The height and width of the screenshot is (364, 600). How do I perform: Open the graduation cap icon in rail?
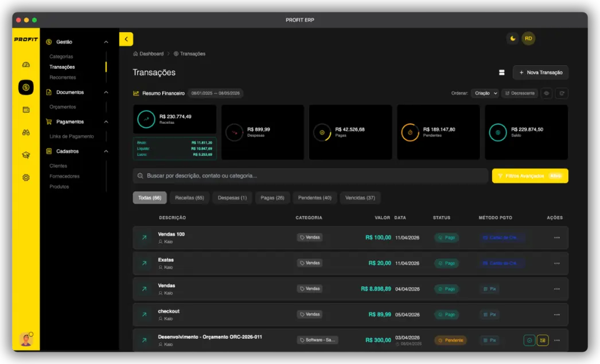tap(26, 155)
